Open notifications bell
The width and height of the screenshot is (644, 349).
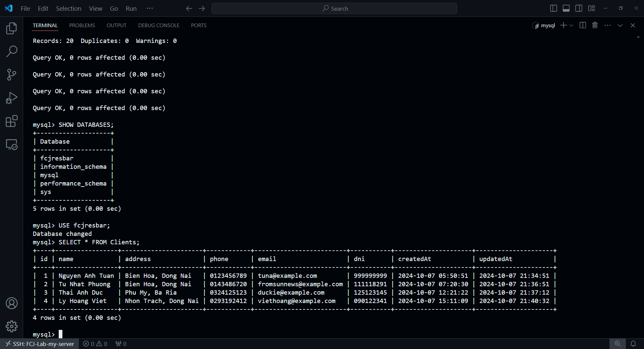633,344
